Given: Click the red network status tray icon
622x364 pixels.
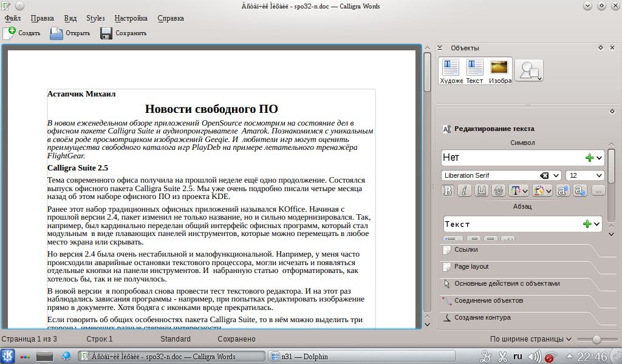Looking at the screenshot, I should (x=550, y=357).
